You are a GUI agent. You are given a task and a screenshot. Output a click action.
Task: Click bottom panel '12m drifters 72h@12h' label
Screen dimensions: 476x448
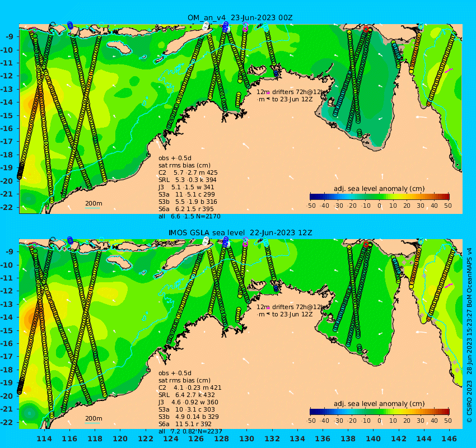291,307
